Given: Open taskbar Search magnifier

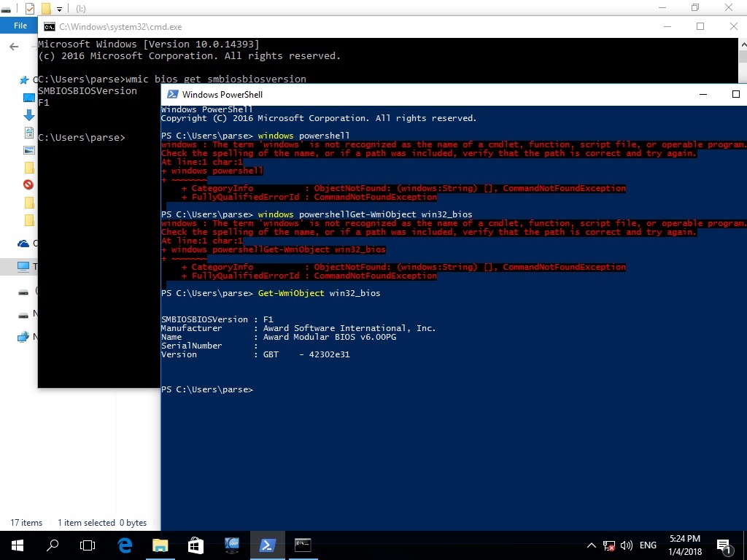Looking at the screenshot, I should tap(53, 545).
